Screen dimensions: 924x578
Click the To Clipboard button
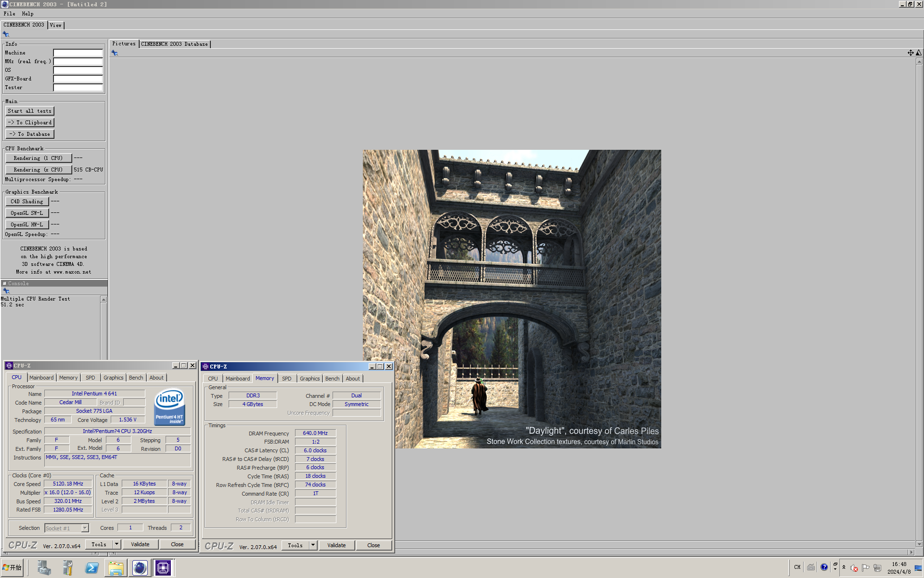pyautogui.click(x=29, y=122)
